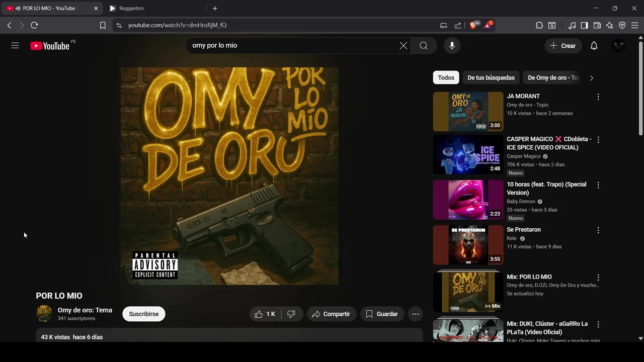This screenshot has height=362, width=644.
Task: Open the music note playlist icon
Action: point(572,25)
